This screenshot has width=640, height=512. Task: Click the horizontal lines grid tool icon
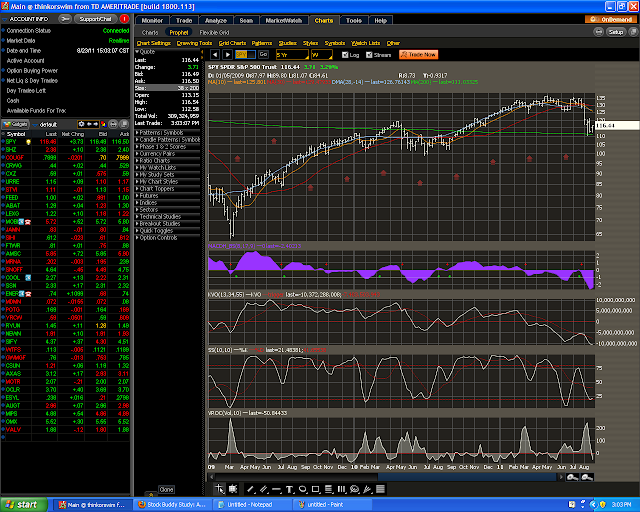[x=380, y=489]
